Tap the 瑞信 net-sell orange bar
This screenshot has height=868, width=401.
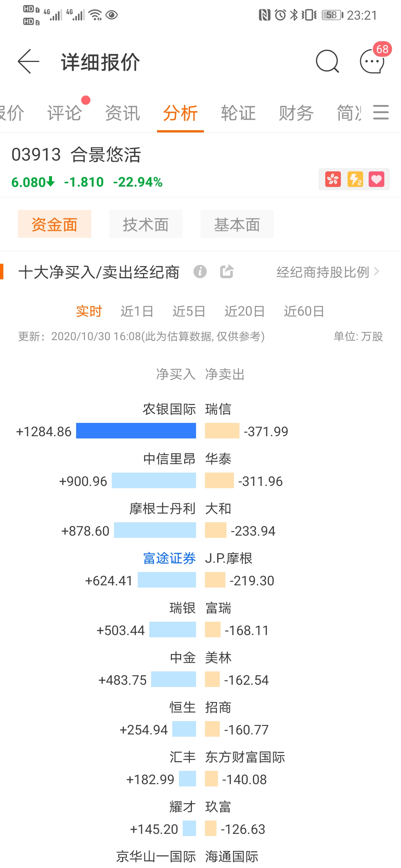click(x=222, y=431)
